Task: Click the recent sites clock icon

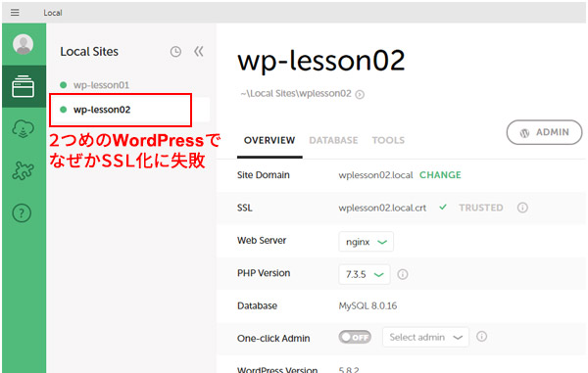Action: tap(175, 51)
